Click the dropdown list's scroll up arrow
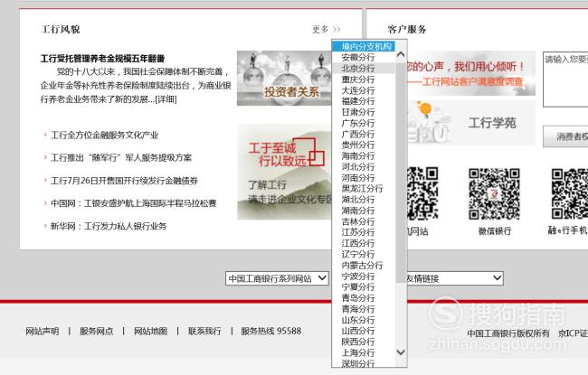 401,55
